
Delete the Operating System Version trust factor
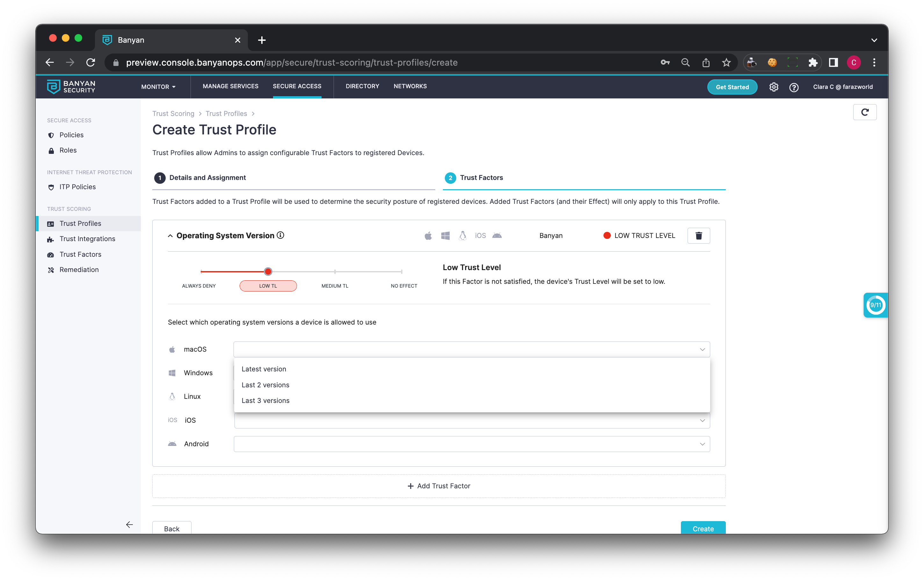point(698,235)
